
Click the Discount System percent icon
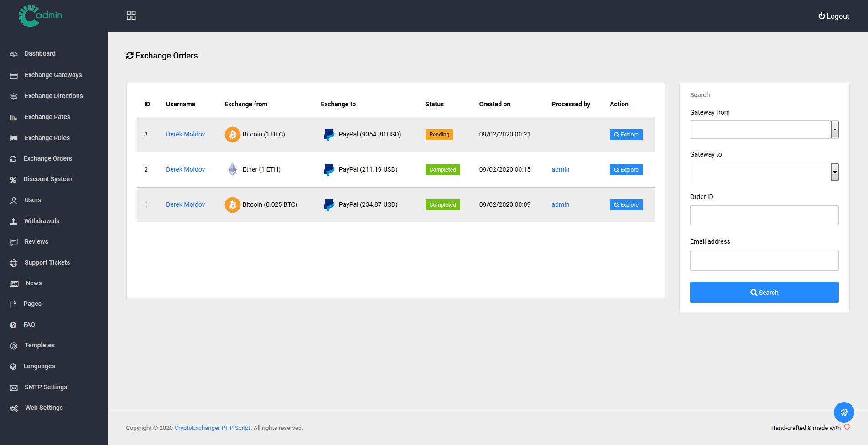pyautogui.click(x=13, y=180)
